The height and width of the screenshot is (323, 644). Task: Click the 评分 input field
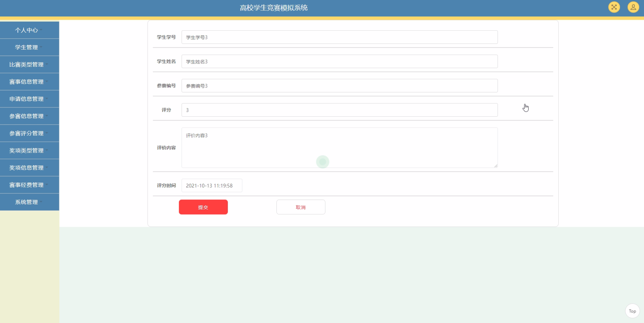(339, 110)
